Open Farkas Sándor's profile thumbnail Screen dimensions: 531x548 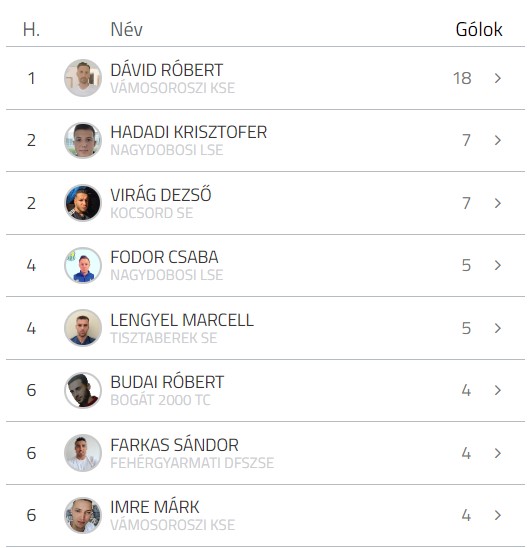click(83, 453)
